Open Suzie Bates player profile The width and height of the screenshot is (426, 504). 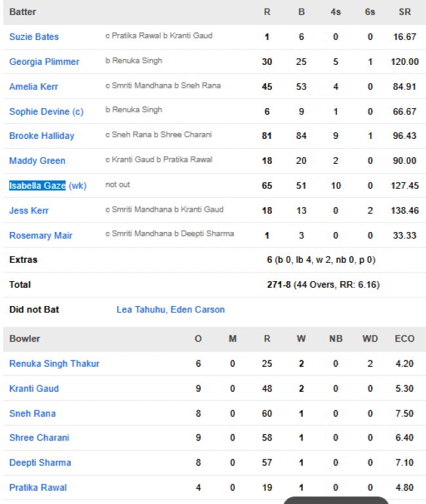click(33, 37)
